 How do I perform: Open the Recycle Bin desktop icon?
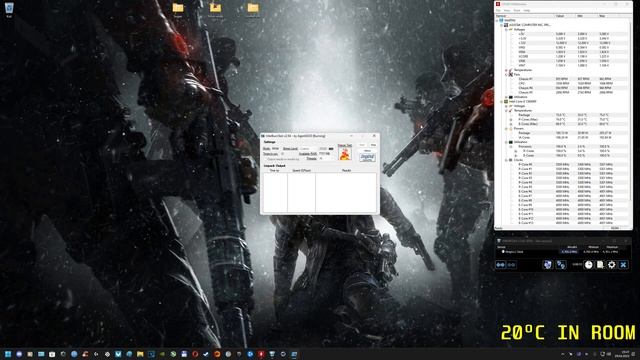click(9, 8)
